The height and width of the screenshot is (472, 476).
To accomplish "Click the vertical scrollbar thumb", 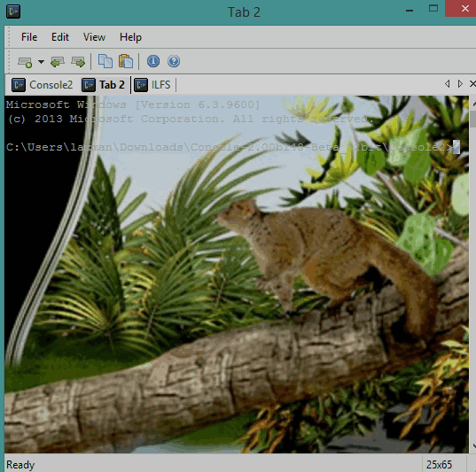I will pyautogui.click(x=473, y=119).
